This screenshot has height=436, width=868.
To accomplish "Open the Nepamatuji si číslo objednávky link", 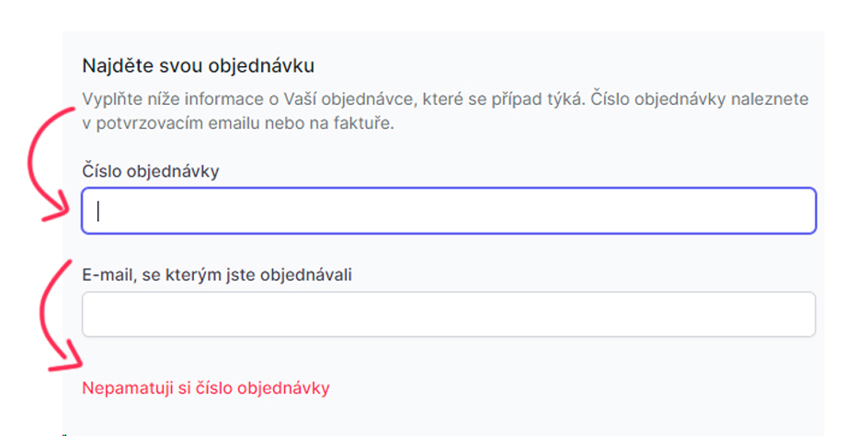I will [x=206, y=387].
